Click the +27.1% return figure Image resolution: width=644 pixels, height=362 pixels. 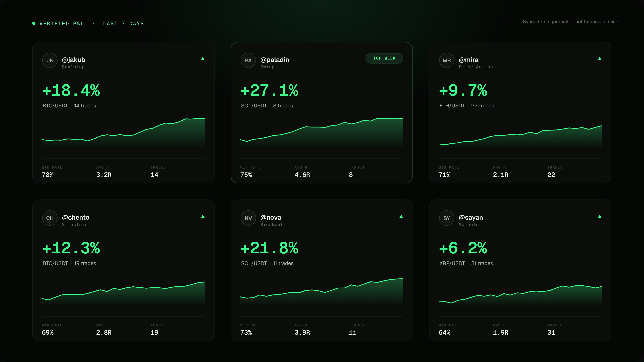269,90
